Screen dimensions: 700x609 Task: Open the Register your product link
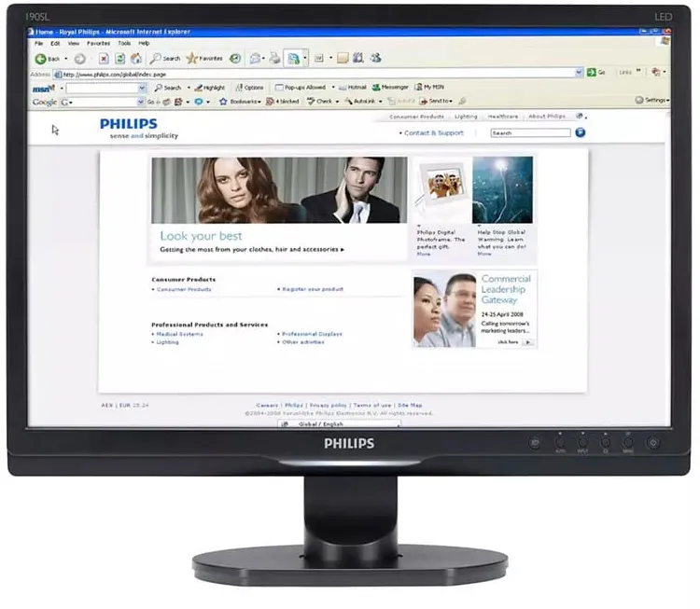[x=313, y=289]
